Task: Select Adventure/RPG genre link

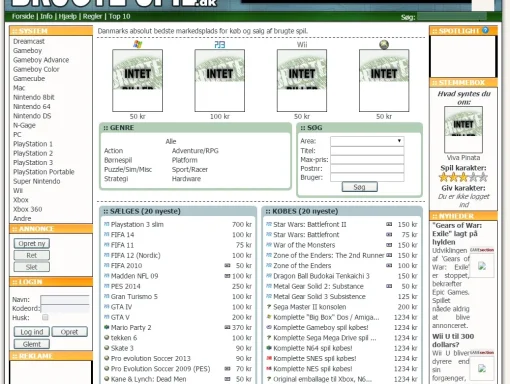Action: [195, 151]
